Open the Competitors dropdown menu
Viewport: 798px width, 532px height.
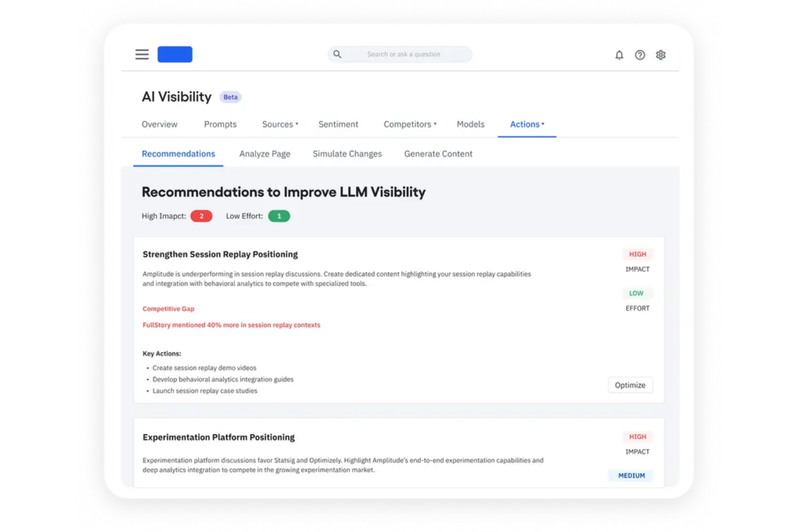coord(410,124)
